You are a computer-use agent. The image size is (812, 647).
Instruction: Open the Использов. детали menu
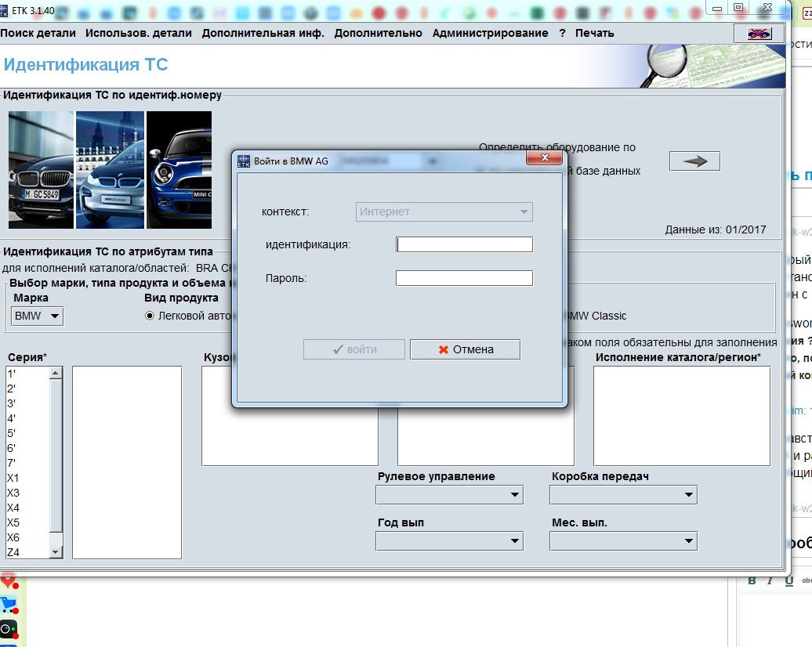tap(138, 33)
